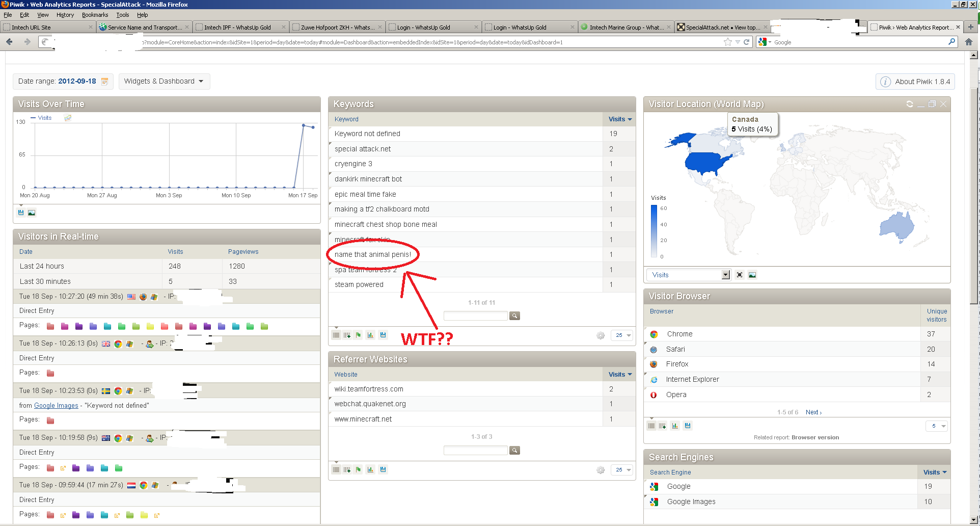The width and height of the screenshot is (980, 526).
Task: Select the Safari row in Visitor Browser
Action: click(x=797, y=349)
